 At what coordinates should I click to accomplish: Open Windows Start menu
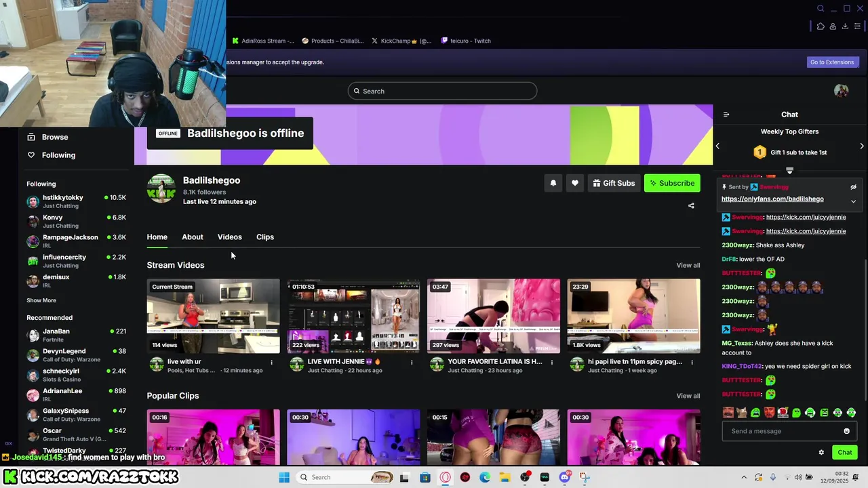(x=284, y=477)
